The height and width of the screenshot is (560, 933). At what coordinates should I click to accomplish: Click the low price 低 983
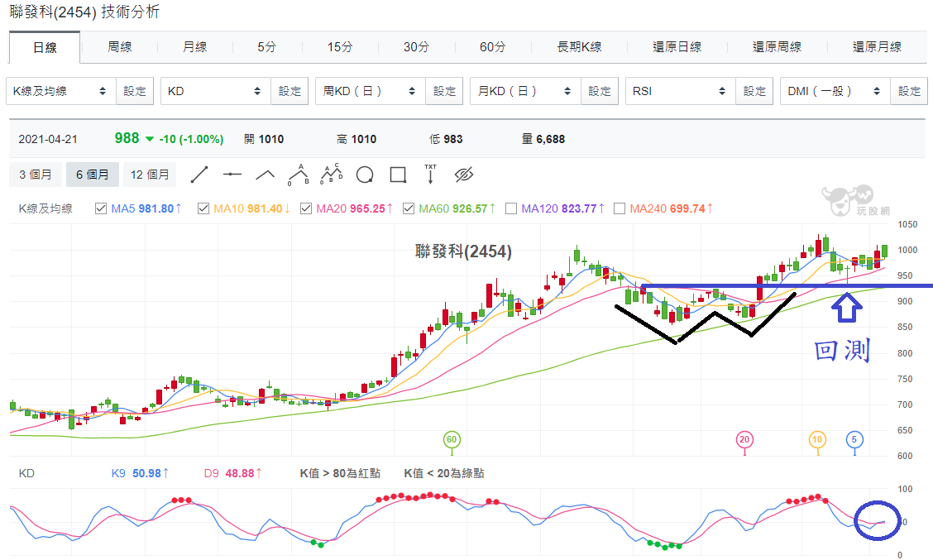coord(446,139)
